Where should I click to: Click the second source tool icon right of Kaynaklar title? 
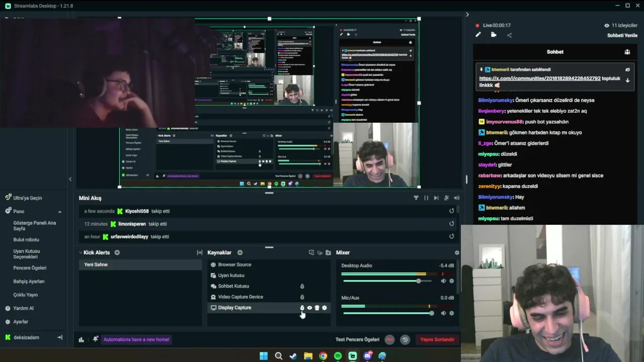point(319,252)
